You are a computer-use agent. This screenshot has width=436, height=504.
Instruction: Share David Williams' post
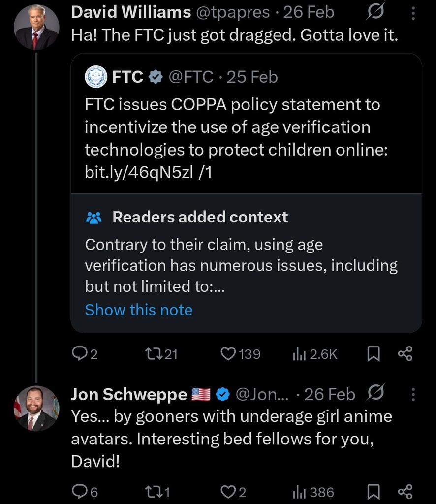tap(405, 354)
